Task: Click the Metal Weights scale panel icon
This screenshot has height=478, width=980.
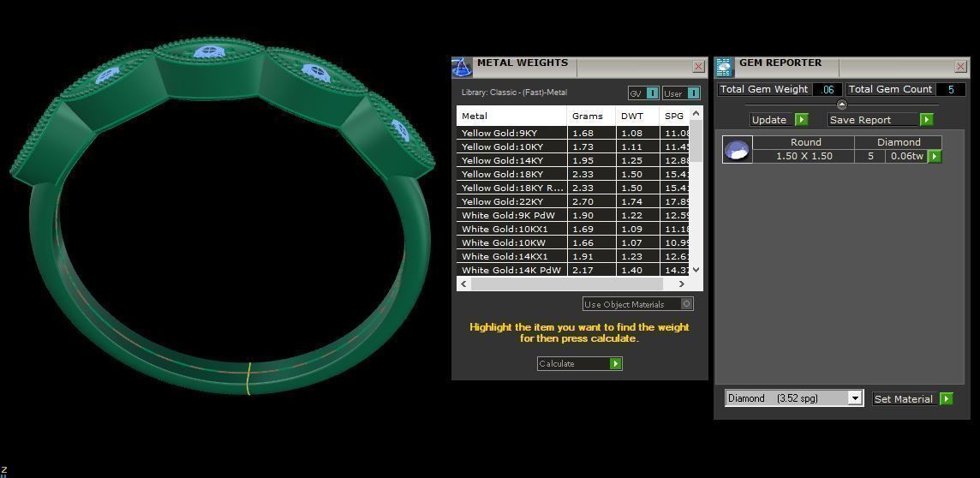Action: point(462,67)
